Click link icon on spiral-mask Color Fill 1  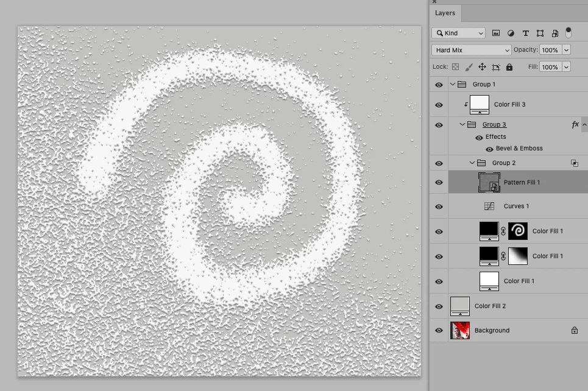point(503,231)
